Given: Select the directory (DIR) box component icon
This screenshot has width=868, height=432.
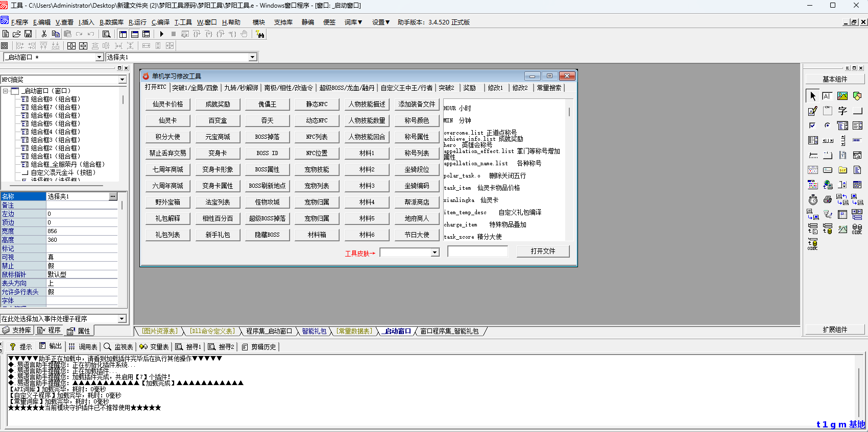Looking at the screenshot, I should [842, 170].
